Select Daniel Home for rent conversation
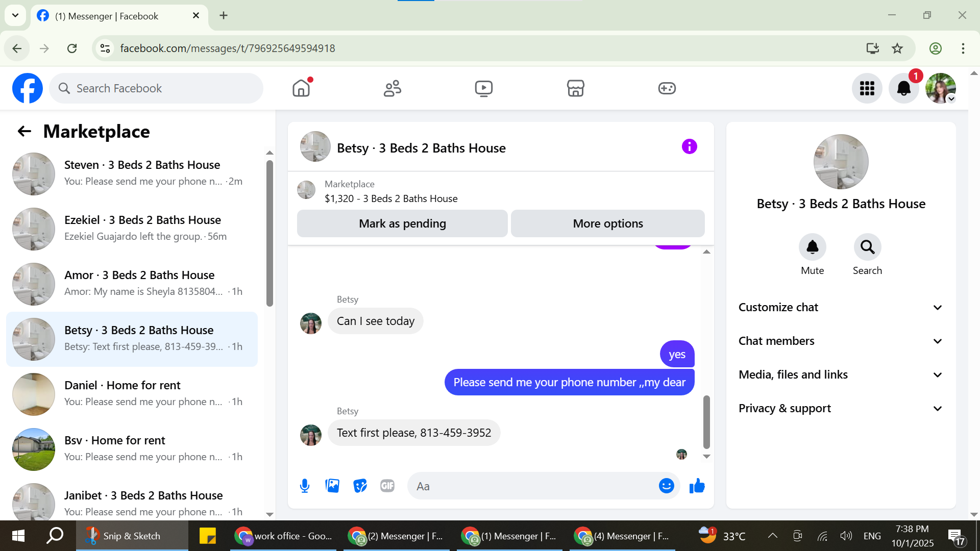The height and width of the screenshot is (551, 980). [x=132, y=394]
